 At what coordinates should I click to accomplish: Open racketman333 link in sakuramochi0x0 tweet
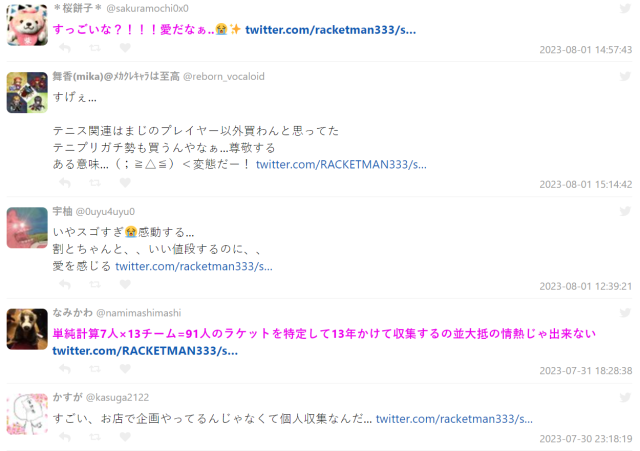coord(331,30)
